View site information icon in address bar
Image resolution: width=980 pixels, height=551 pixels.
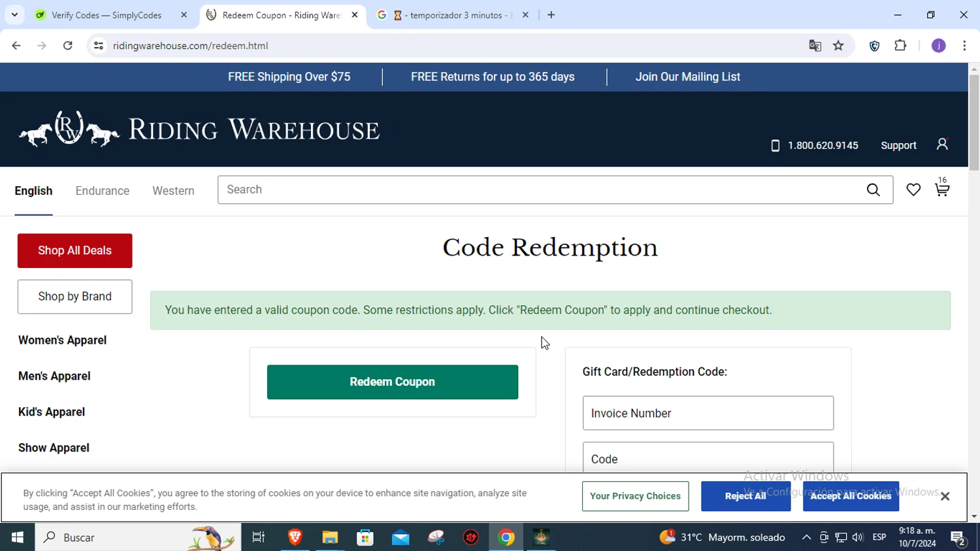99,46
